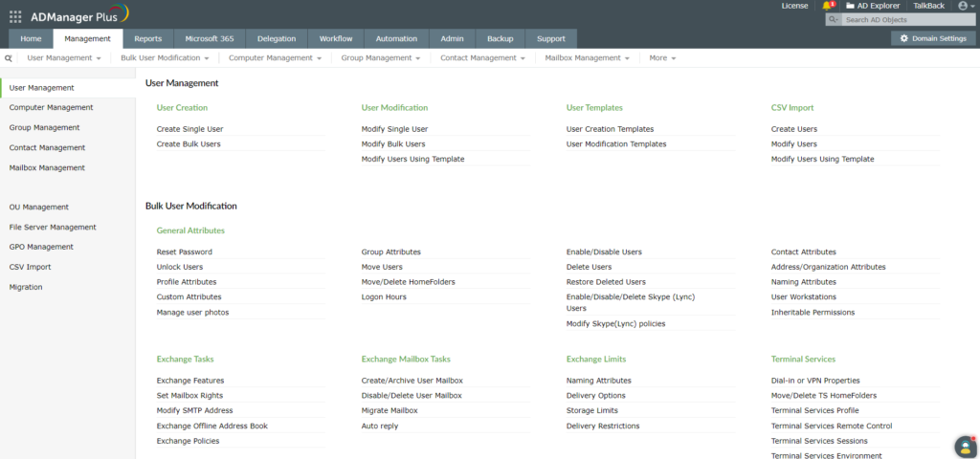Viewport: 980px width, 459px height.
Task: Open Enable/Disable Users link
Action: (604, 252)
